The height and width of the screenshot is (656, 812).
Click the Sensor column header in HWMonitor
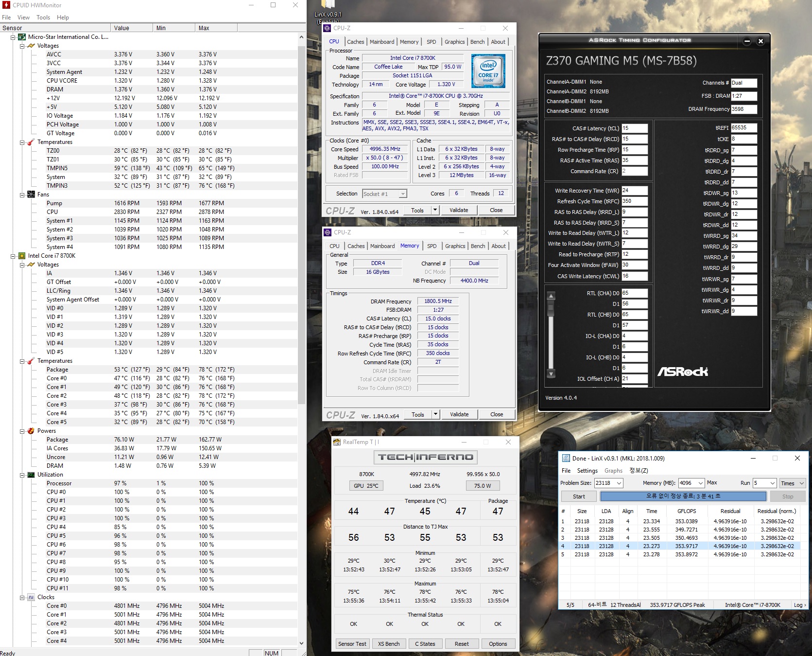55,28
